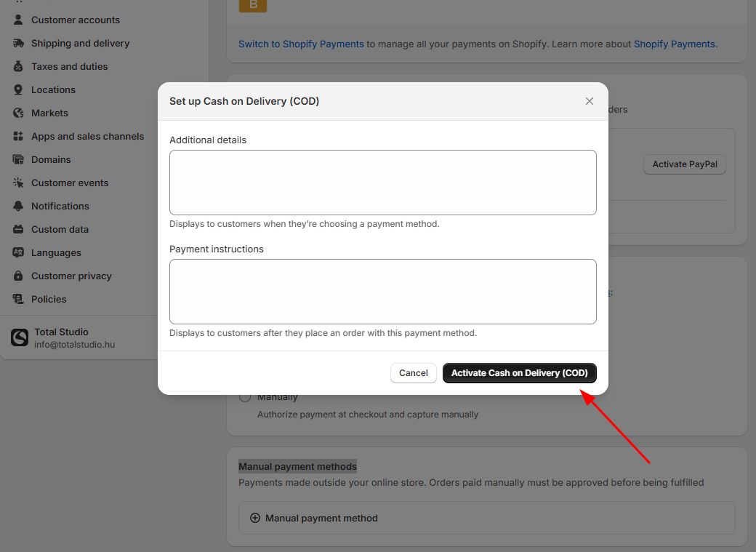Select the Manually payment capture radio button

pyautogui.click(x=245, y=397)
